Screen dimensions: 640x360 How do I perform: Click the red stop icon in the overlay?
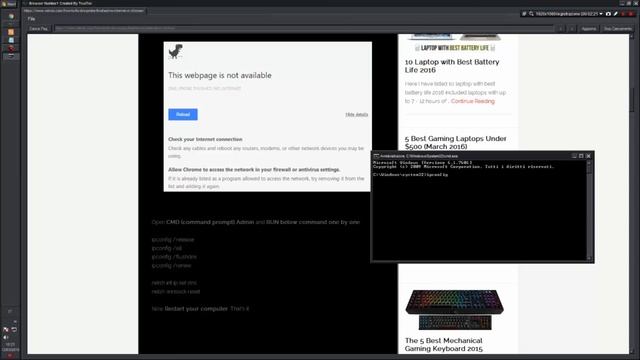point(631,14)
